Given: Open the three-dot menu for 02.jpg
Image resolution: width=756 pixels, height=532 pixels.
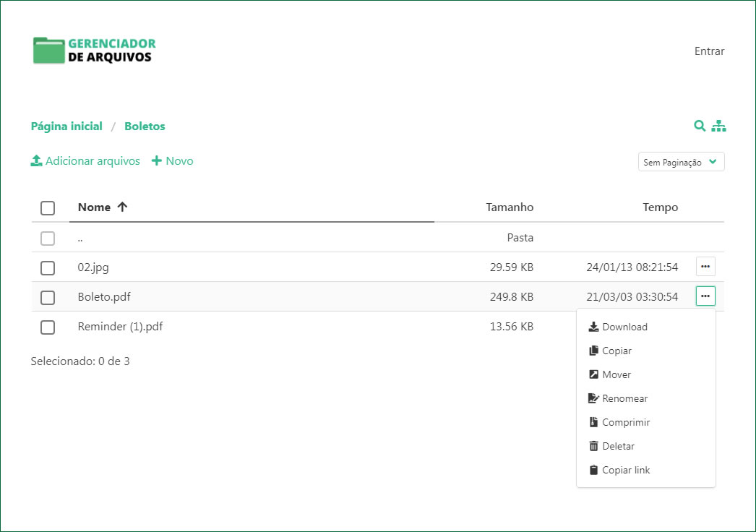Looking at the screenshot, I should point(705,267).
